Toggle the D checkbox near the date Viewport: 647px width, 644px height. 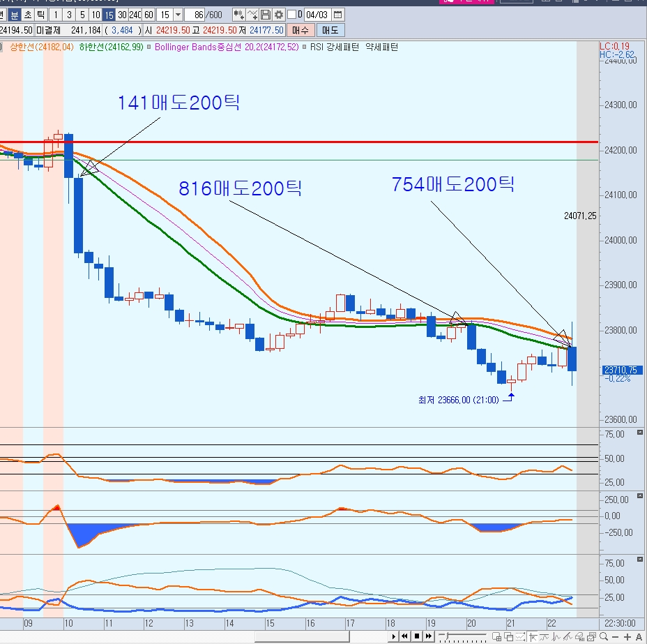coord(291,15)
